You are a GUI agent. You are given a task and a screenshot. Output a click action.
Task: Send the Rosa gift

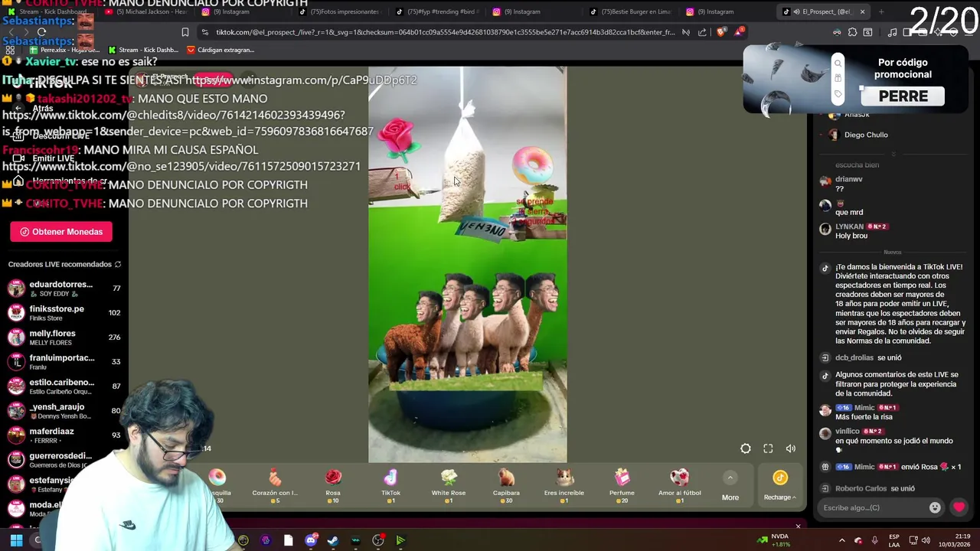point(333,486)
